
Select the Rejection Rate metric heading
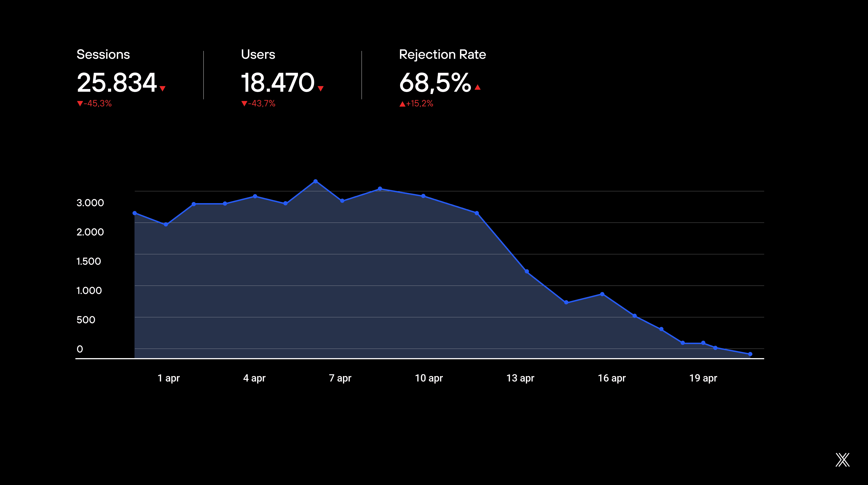coord(442,55)
